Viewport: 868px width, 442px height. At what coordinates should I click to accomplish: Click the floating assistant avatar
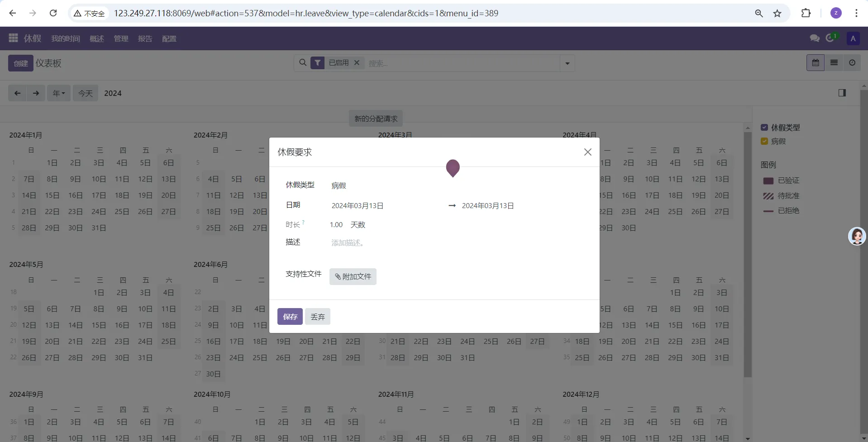857,236
